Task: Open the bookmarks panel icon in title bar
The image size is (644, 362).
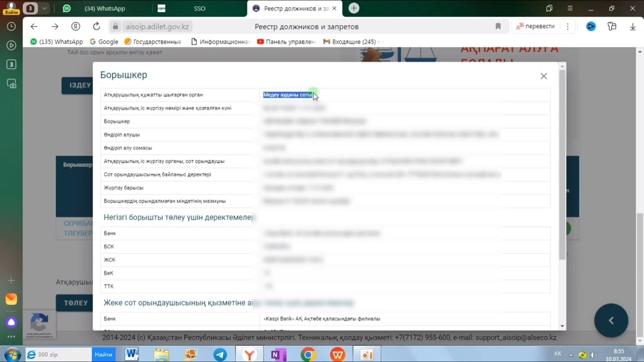Action: 549,9
